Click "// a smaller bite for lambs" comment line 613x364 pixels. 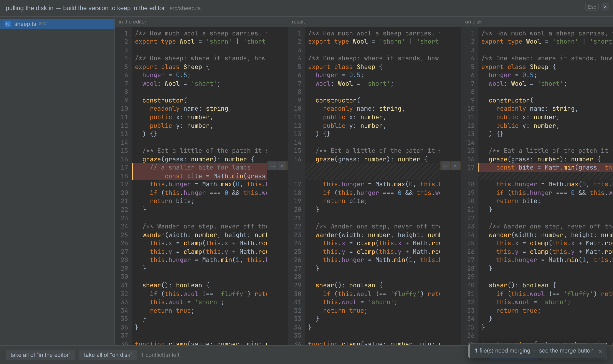(x=200, y=168)
